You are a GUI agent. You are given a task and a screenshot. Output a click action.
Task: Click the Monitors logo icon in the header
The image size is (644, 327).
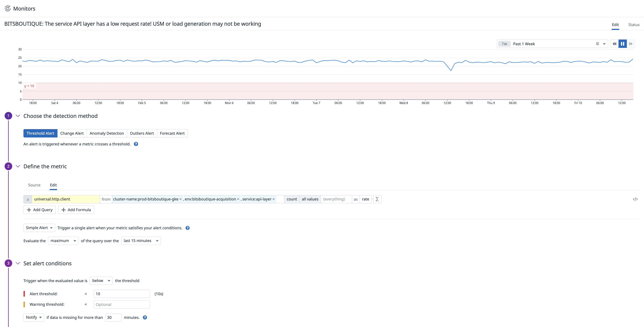coord(8,8)
